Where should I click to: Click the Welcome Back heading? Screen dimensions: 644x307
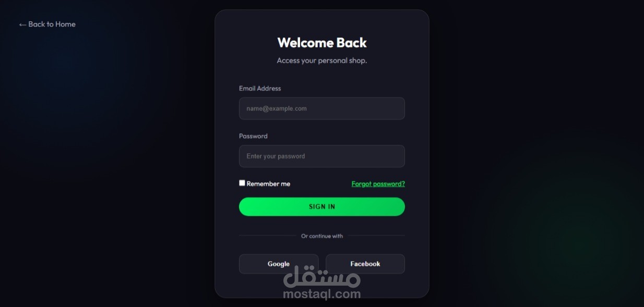point(322,43)
